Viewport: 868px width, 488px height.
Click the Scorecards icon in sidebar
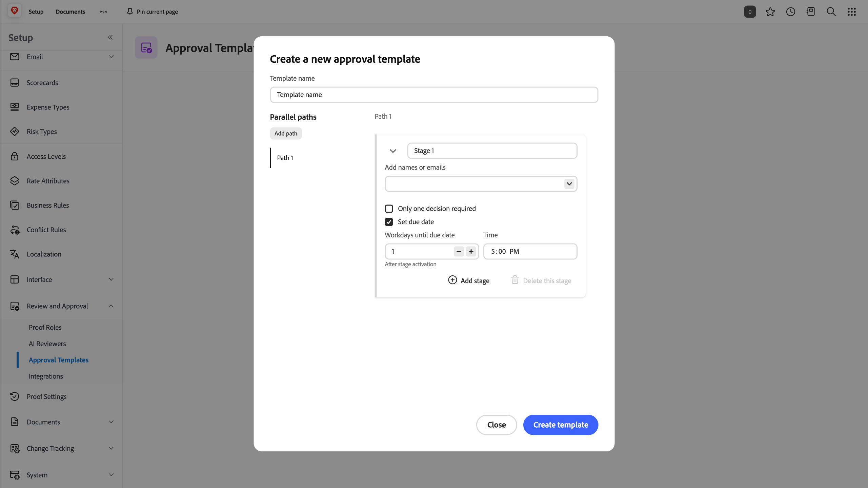pos(15,83)
